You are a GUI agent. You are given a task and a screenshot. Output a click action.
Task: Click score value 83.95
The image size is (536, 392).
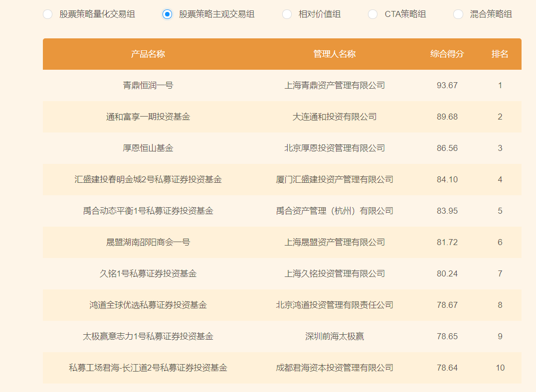[x=447, y=211]
